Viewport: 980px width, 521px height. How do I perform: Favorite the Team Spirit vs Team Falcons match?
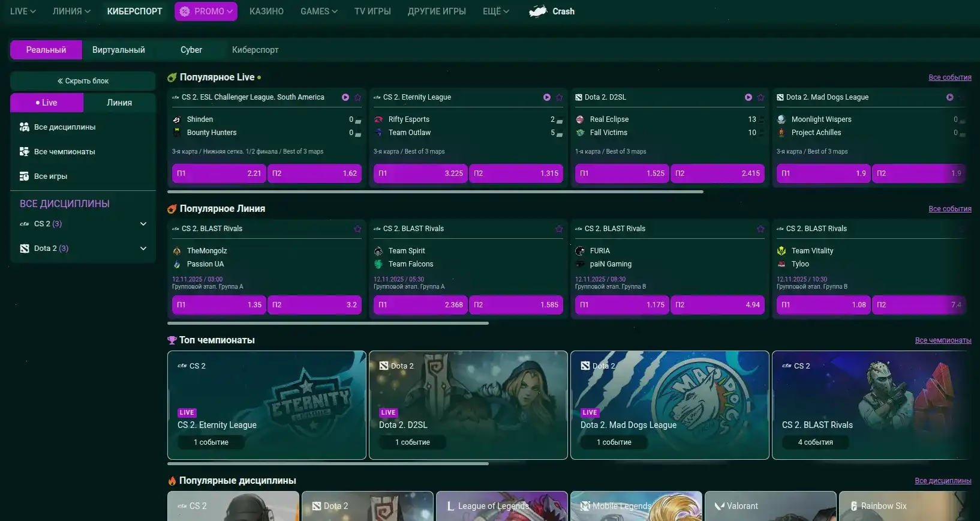coord(559,229)
